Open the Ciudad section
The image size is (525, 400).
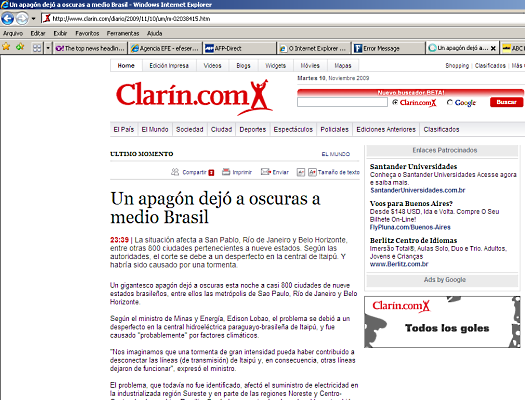tap(221, 130)
